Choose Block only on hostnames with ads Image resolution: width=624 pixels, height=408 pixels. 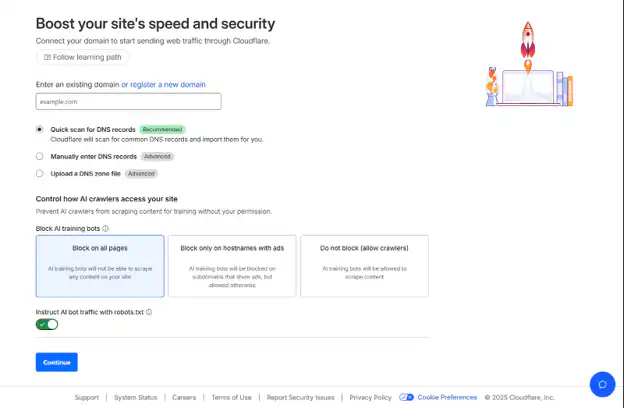232,266
